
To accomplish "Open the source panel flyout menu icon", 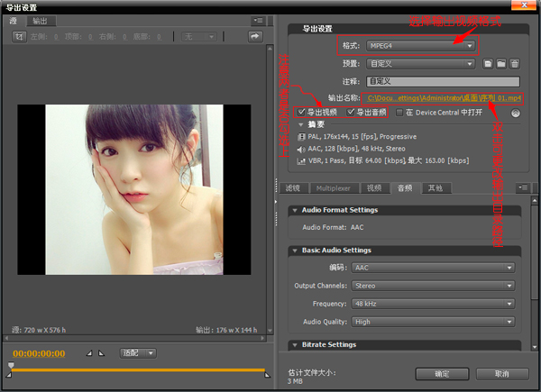I will pos(258,21).
